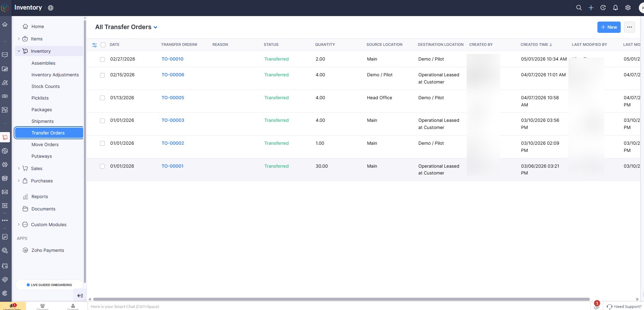Click the Zoho app logo top-left

coord(5,8)
